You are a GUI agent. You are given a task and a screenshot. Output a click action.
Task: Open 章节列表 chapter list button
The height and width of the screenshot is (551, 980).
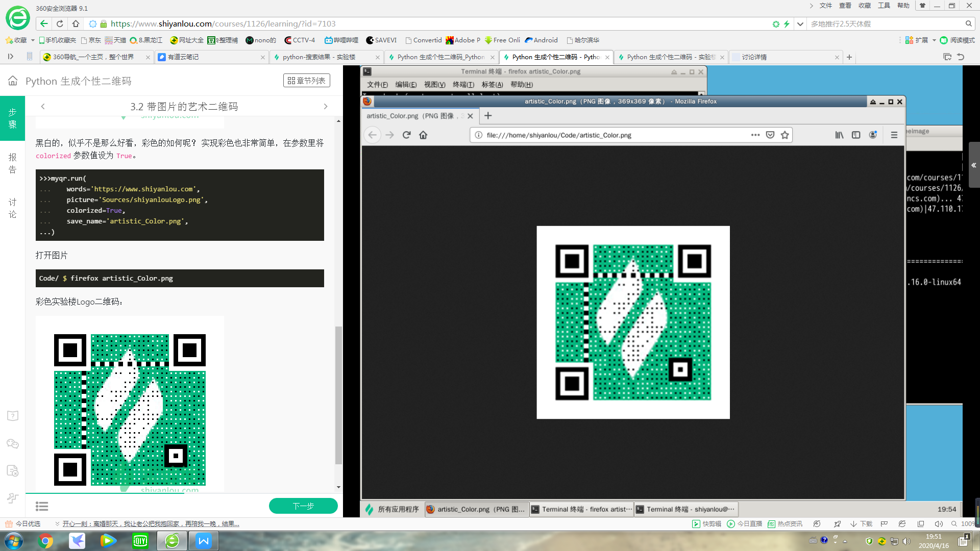click(306, 81)
